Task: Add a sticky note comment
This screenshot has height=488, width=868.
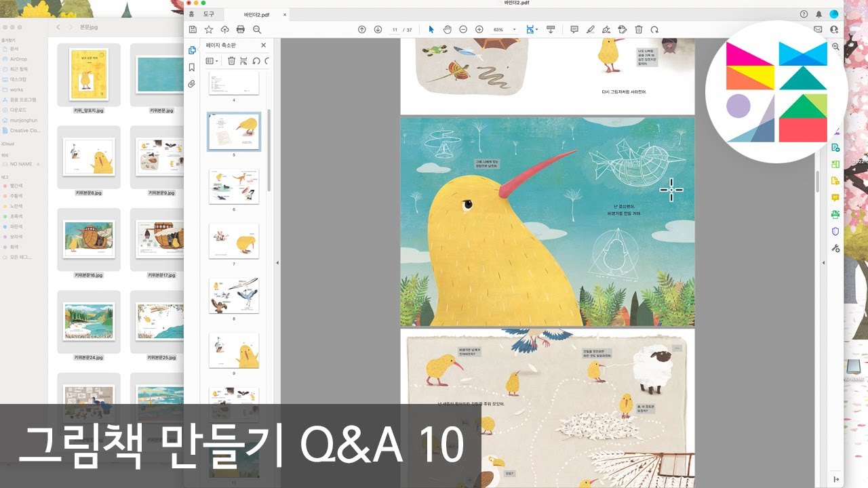Action: (x=574, y=30)
